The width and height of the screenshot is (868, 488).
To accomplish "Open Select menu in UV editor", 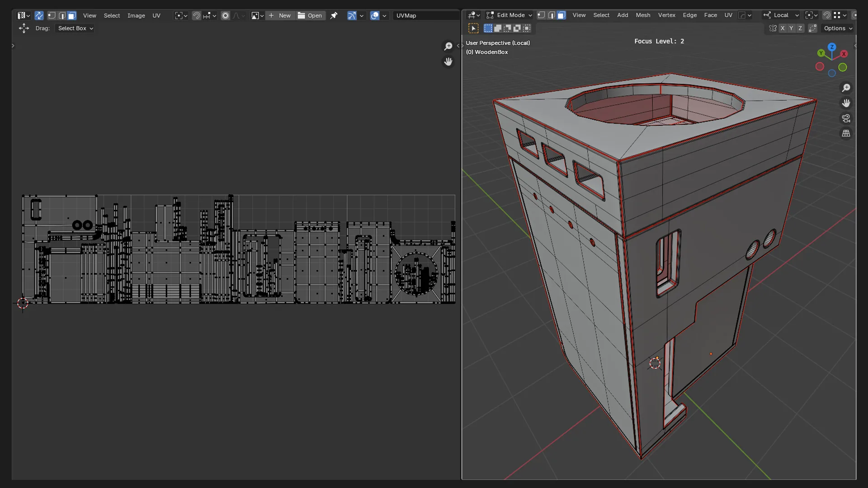I will 112,15.
